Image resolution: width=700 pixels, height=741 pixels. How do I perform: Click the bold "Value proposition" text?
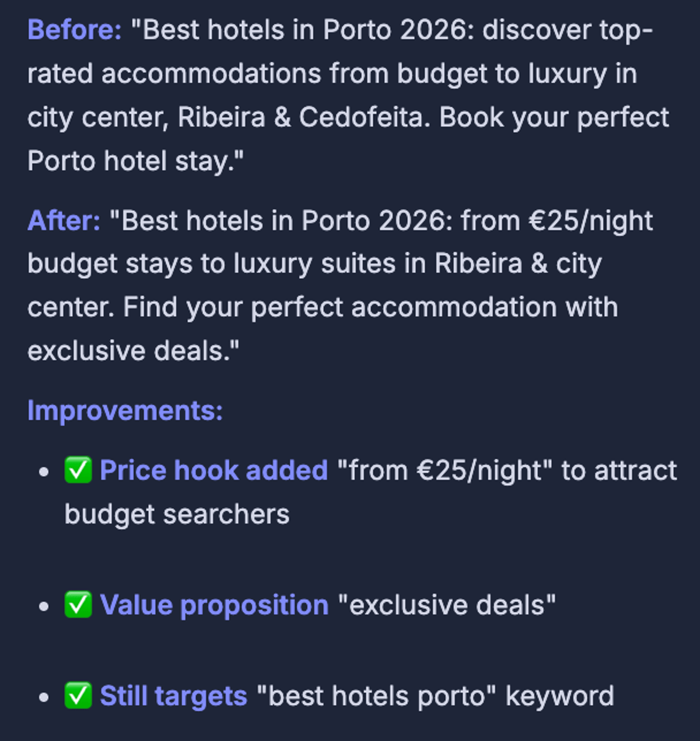(214, 605)
